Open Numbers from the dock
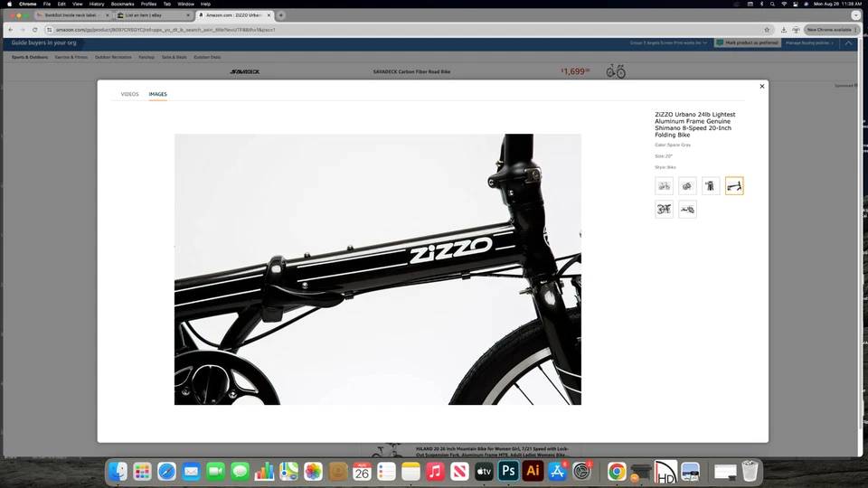This screenshot has width=868, height=488. click(x=264, y=472)
